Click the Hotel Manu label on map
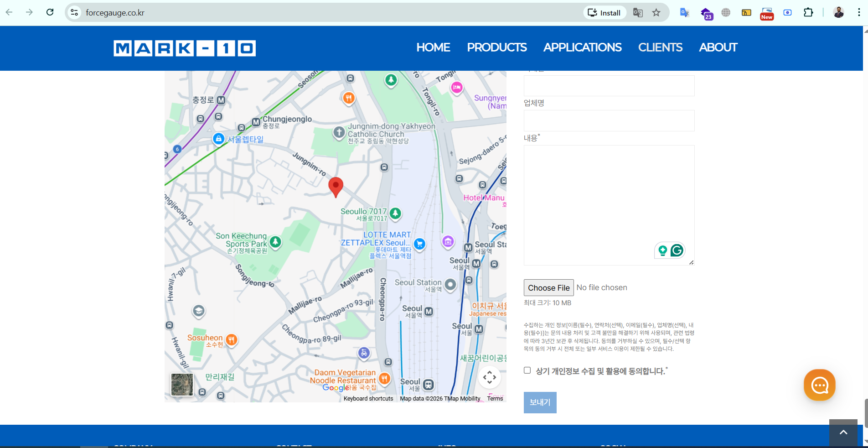 tap(484, 198)
